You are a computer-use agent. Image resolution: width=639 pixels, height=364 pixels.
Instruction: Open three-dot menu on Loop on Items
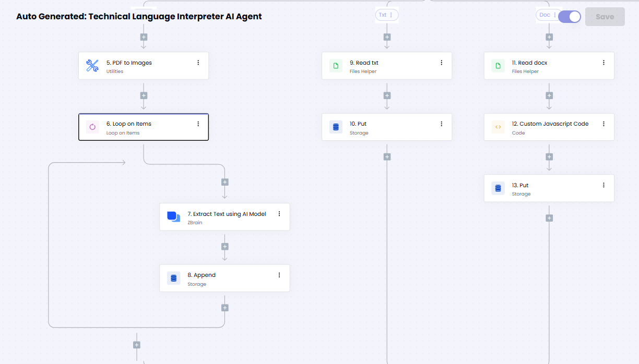[198, 124]
